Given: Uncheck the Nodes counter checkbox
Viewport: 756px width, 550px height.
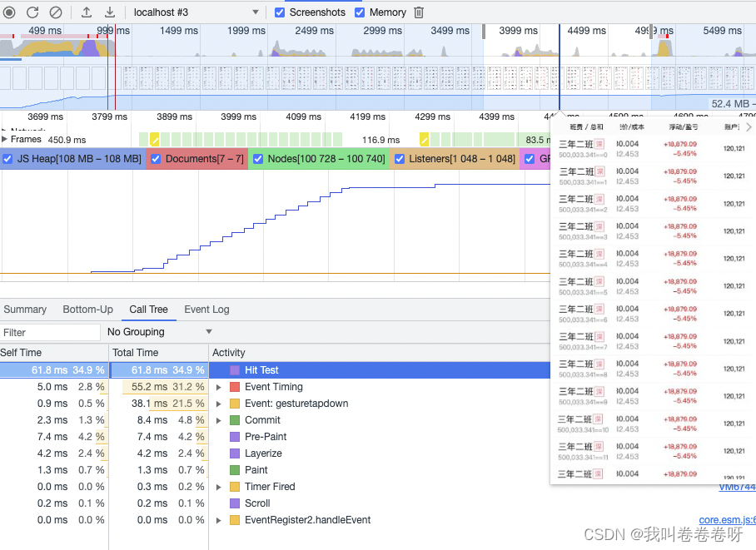Looking at the screenshot, I should click(x=258, y=159).
